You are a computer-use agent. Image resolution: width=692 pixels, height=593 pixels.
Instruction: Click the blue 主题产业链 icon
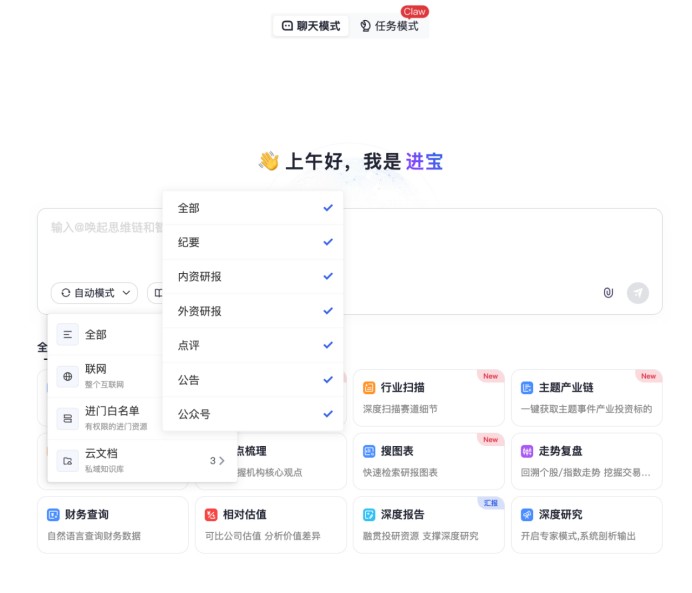(x=527, y=388)
